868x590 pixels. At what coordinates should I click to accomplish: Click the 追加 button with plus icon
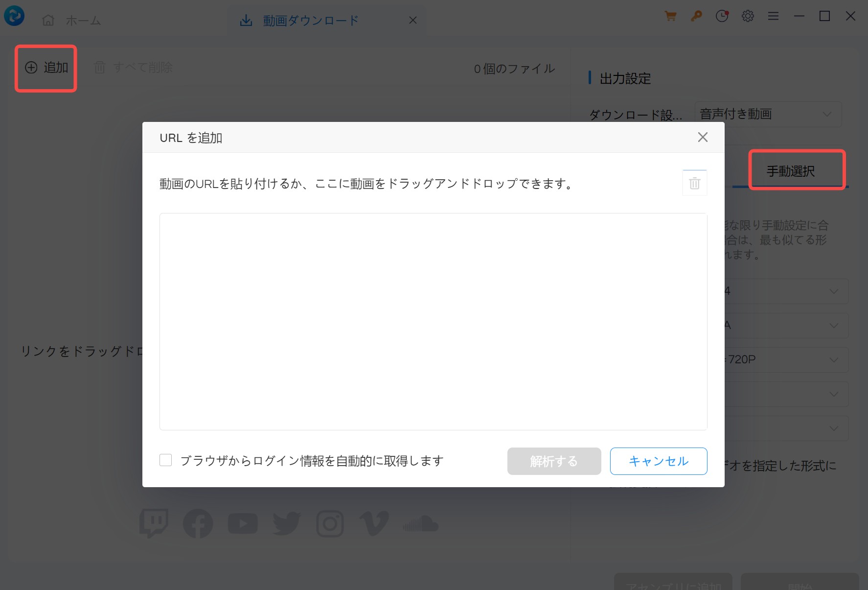(46, 68)
